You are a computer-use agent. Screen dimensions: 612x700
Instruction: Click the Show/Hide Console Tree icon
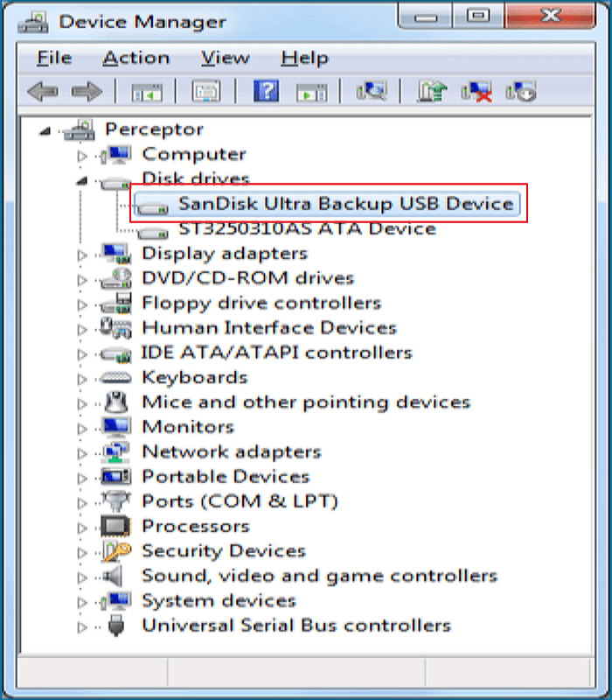coord(146,92)
